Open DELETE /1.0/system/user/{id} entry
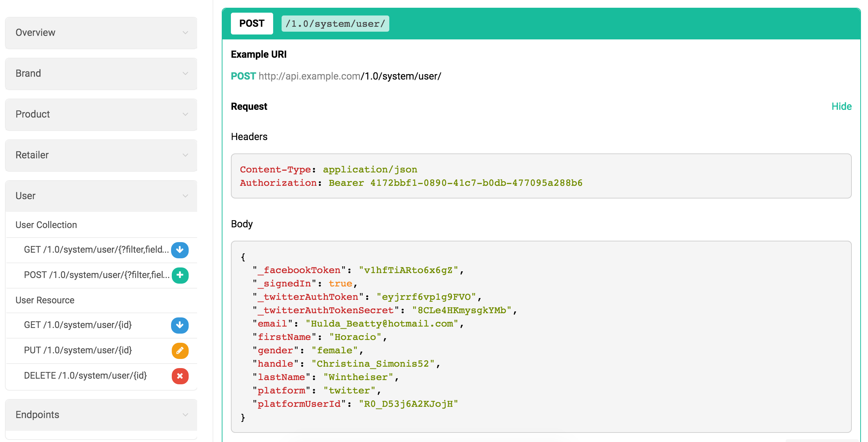Image resolution: width=868 pixels, height=442 pixels. [85, 375]
